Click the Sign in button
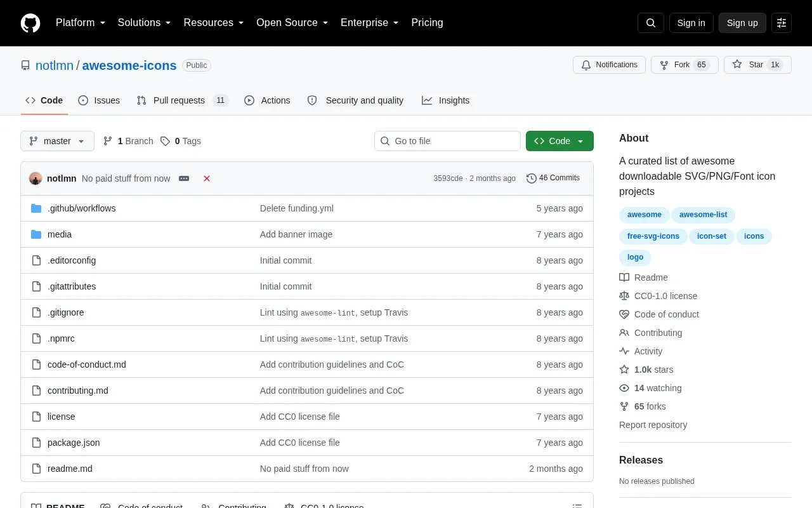 [x=691, y=23]
